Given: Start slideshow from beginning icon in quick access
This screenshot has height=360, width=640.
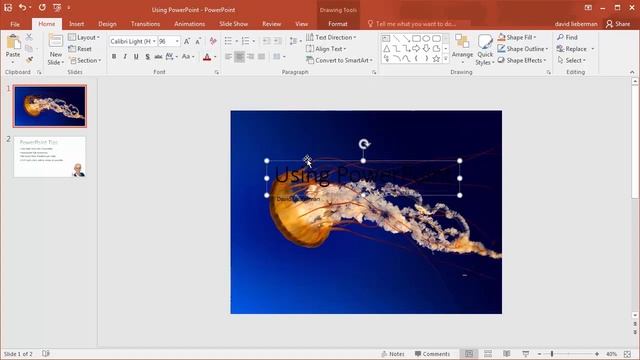Looking at the screenshot, I should [57, 7].
